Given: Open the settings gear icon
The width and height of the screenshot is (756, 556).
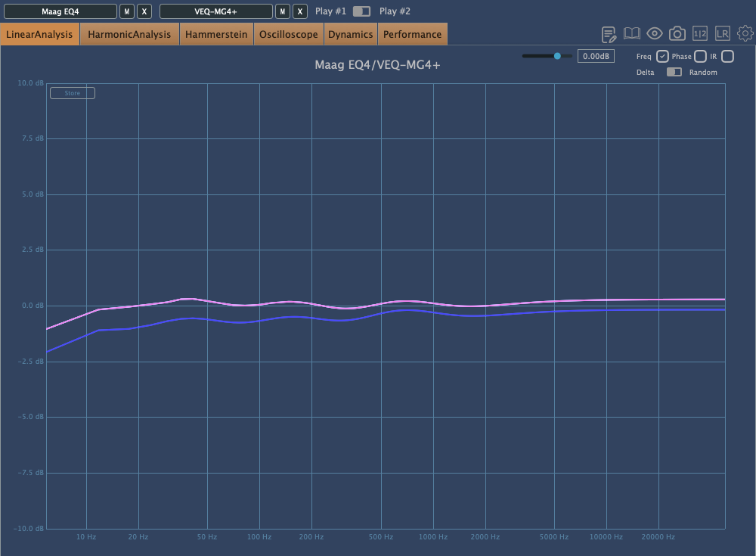Looking at the screenshot, I should 745,33.
